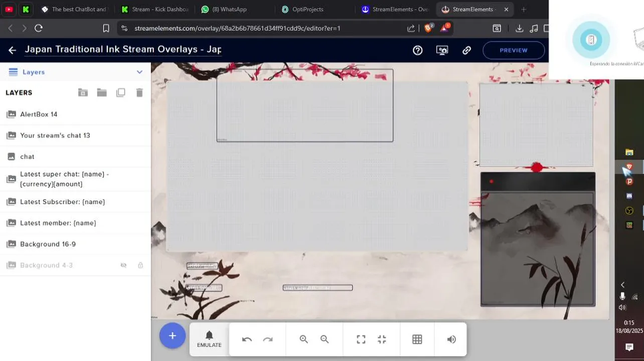This screenshot has width=644, height=361.
Task: Select the Your stream's chat 13 layer
Action: tap(75, 135)
